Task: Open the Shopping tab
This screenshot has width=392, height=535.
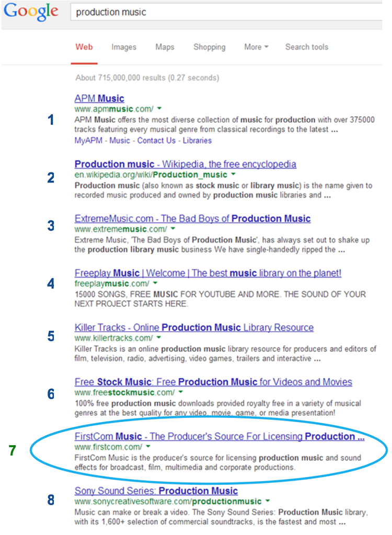Action: pos(209,47)
